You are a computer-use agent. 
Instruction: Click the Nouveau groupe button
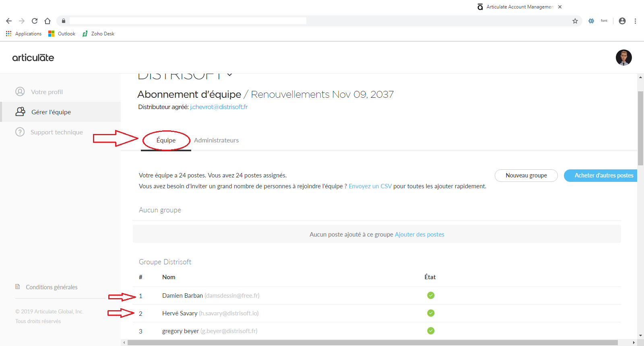point(526,175)
